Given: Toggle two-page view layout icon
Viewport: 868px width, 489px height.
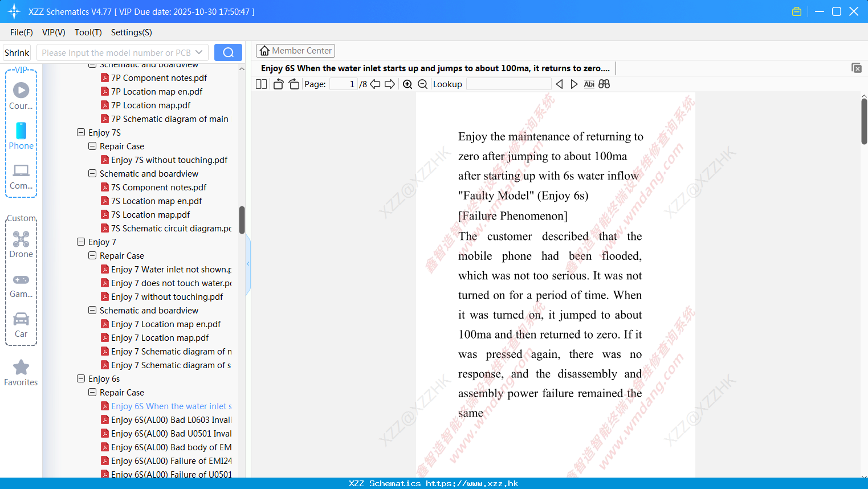Looking at the screenshot, I should point(261,84).
